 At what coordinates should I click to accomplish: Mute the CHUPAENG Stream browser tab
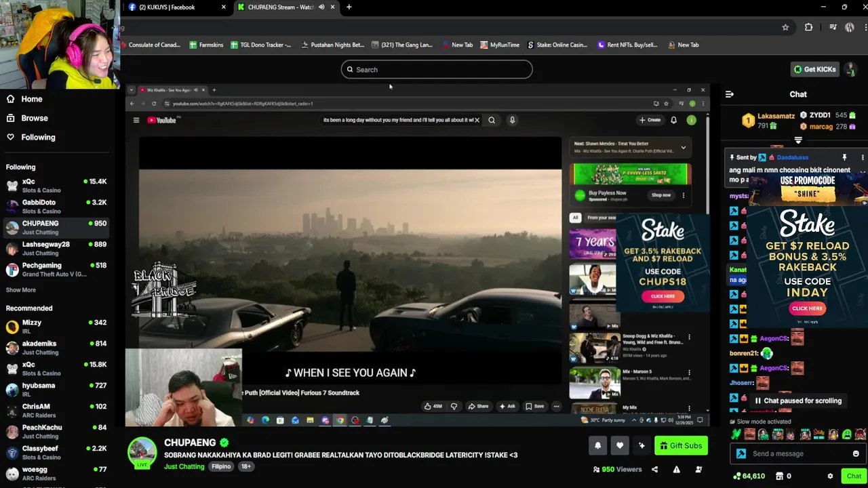click(322, 7)
